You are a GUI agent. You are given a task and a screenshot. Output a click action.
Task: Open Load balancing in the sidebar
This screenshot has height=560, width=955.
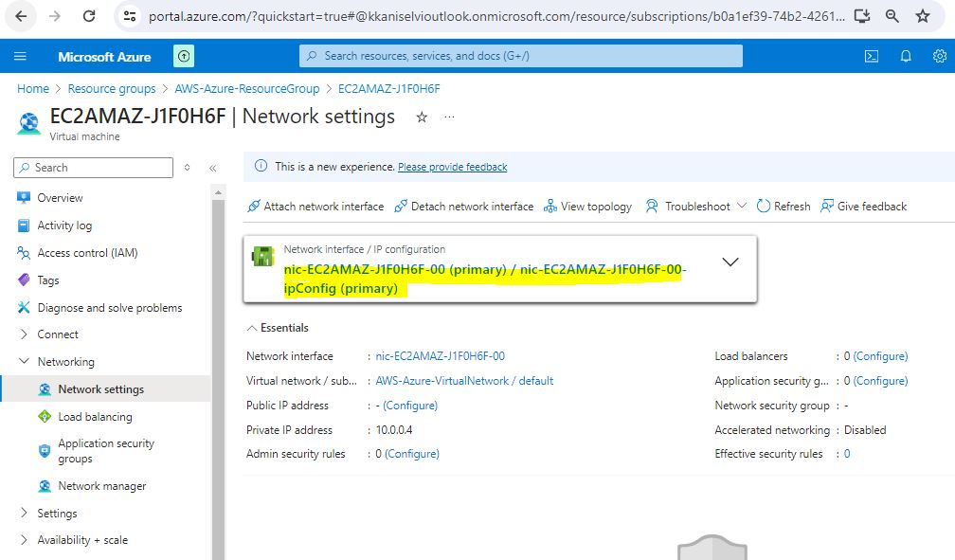[95, 417]
